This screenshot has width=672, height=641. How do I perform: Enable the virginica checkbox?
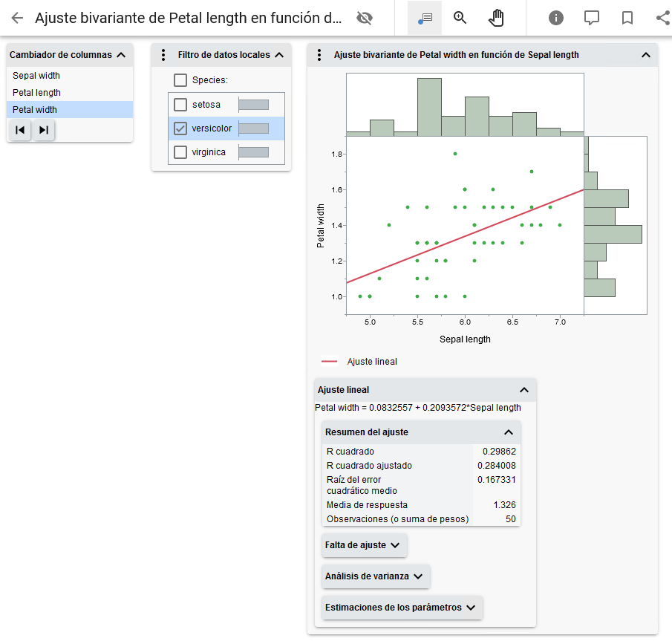click(x=180, y=152)
